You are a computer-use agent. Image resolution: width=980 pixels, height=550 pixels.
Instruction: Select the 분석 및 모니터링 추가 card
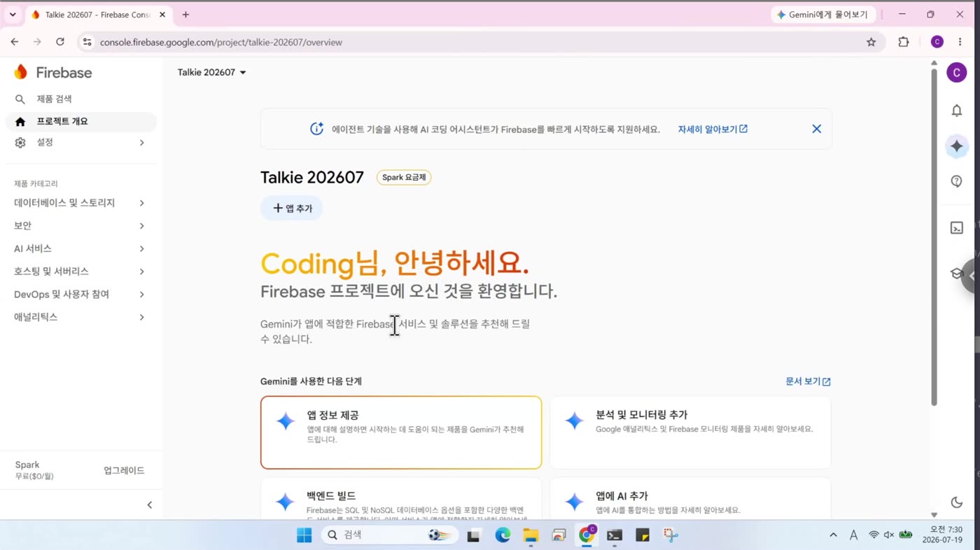click(690, 432)
